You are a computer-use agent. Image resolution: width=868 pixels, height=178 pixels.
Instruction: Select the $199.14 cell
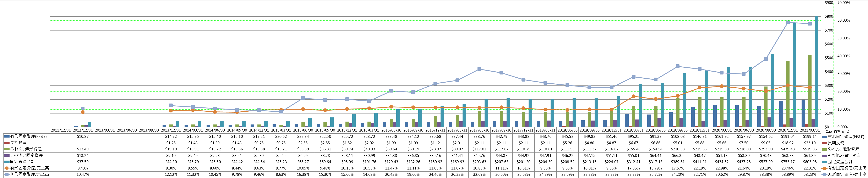[810, 137]
